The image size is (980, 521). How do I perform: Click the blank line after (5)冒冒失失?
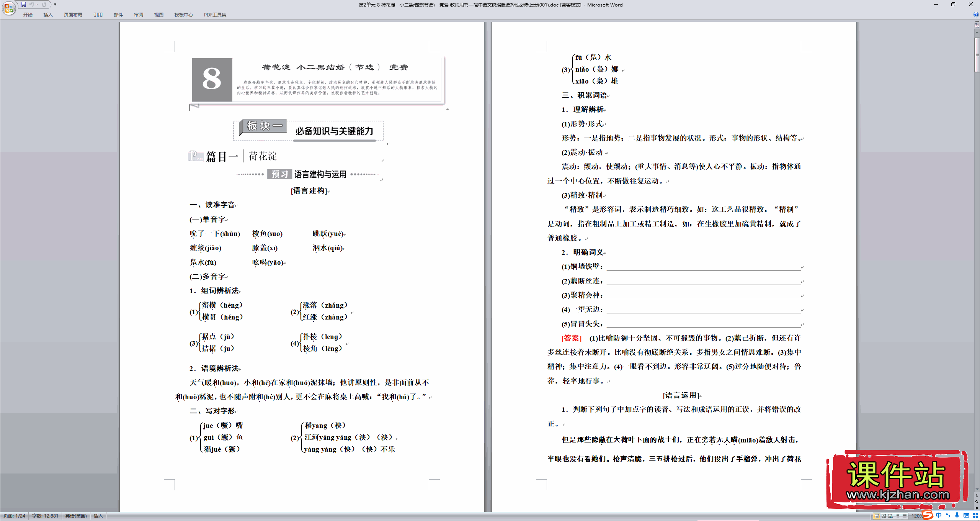point(704,324)
